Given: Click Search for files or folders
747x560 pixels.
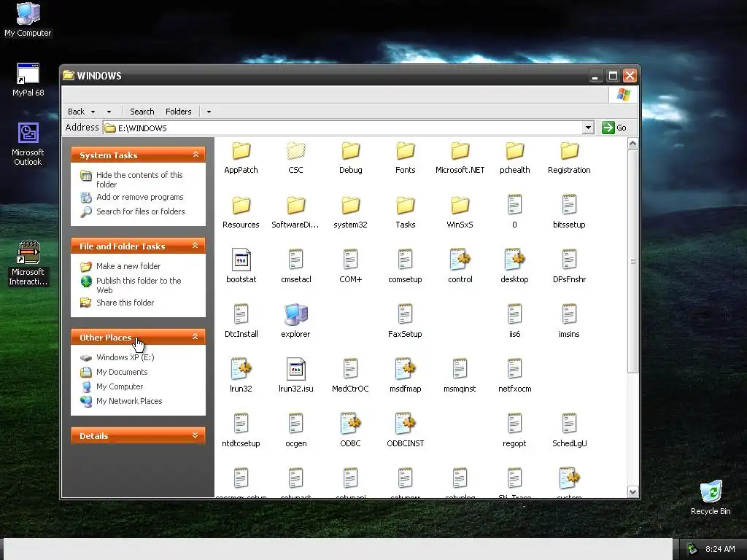Looking at the screenshot, I should [141, 211].
